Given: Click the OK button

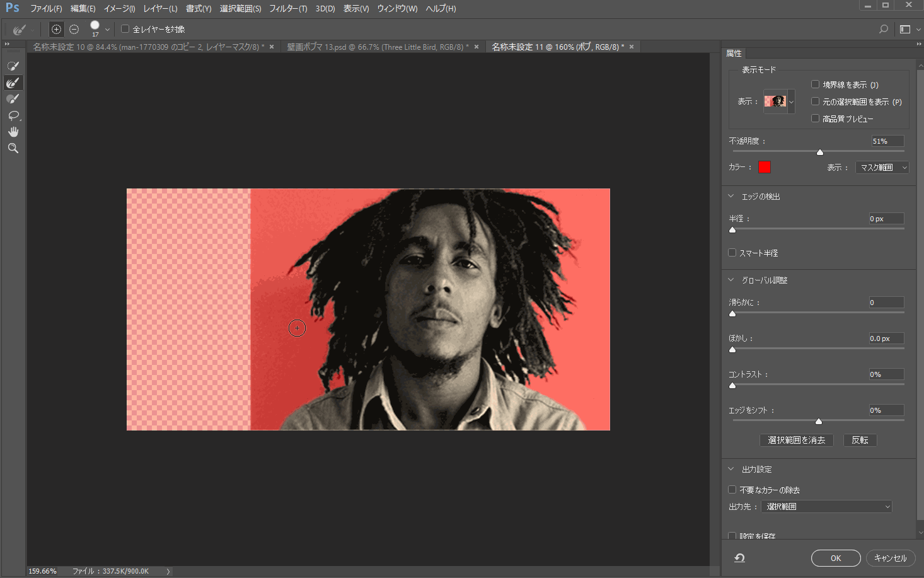Looking at the screenshot, I should pos(836,558).
